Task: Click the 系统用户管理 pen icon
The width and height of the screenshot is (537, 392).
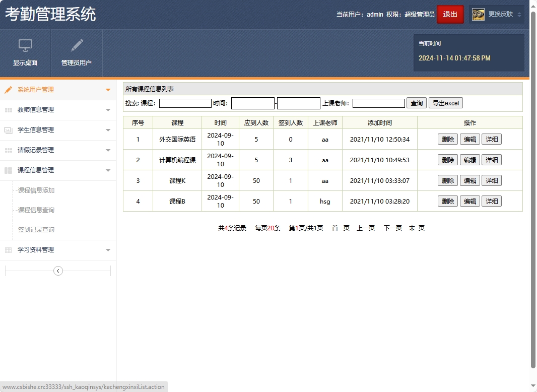Action: (8, 89)
